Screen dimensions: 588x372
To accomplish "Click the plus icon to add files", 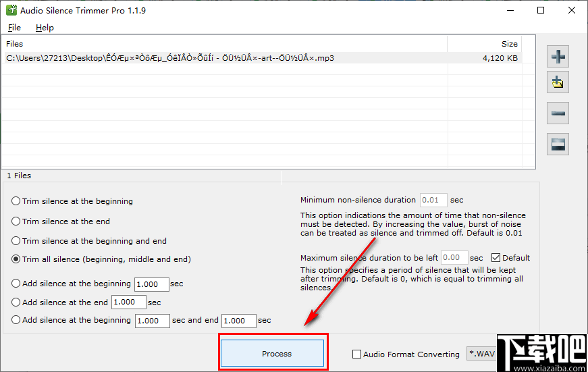I will pyautogui.click(x=558, y=57).
